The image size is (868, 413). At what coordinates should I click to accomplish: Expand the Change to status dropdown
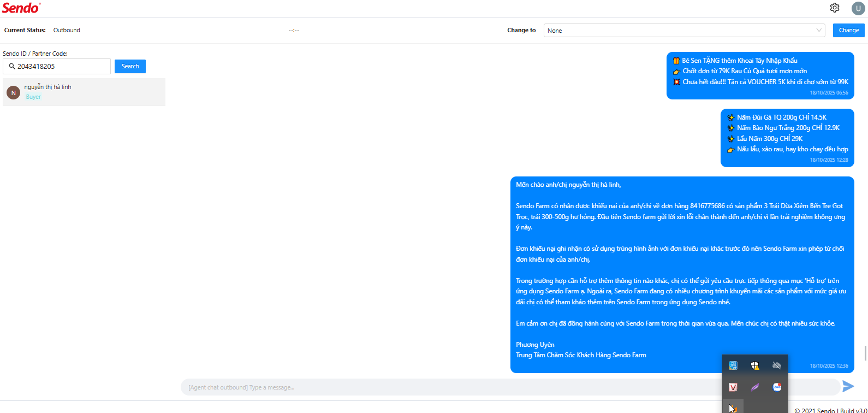click(x=684, y=31)
